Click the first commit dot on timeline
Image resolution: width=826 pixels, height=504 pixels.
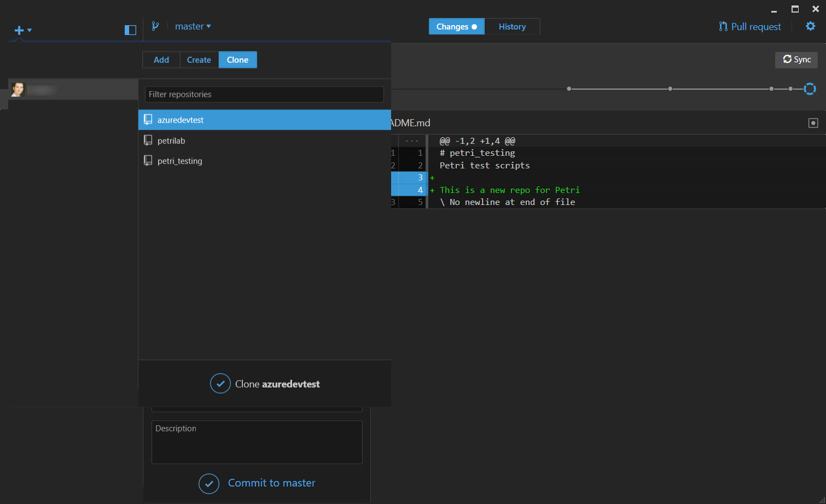569,89
